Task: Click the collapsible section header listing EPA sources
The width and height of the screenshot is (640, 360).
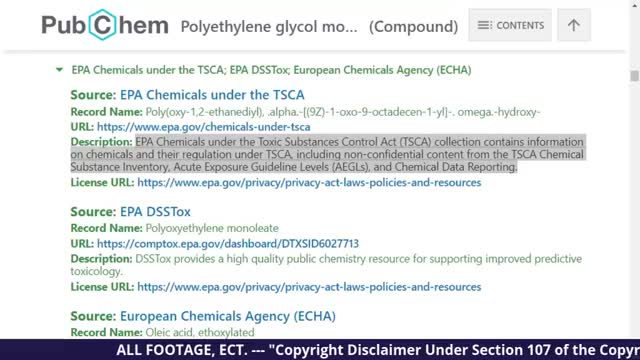Action: pos(271,70)
